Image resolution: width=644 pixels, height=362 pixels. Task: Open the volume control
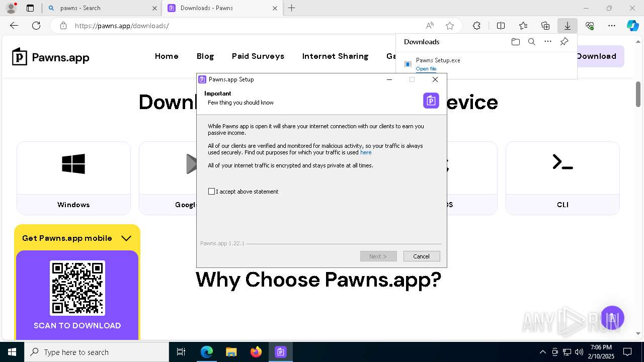point(579,352)
